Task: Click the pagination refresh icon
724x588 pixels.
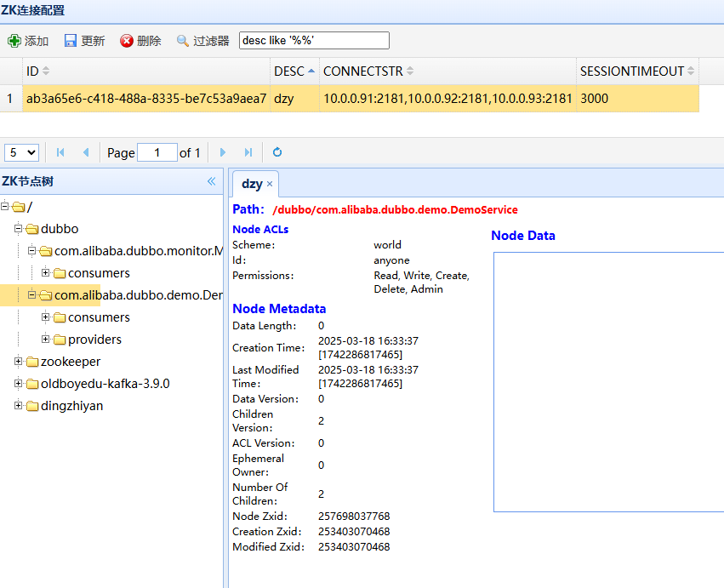Action: [277, 152]
